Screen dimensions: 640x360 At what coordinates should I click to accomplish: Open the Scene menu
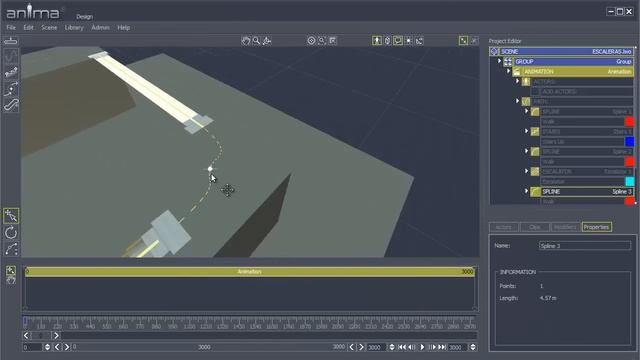pos(49,27)
